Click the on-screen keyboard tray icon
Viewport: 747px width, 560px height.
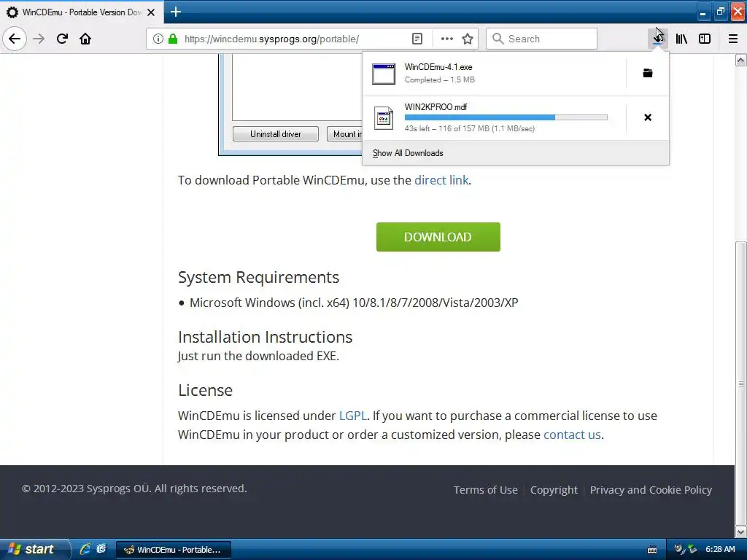click(x=652, y=550)
